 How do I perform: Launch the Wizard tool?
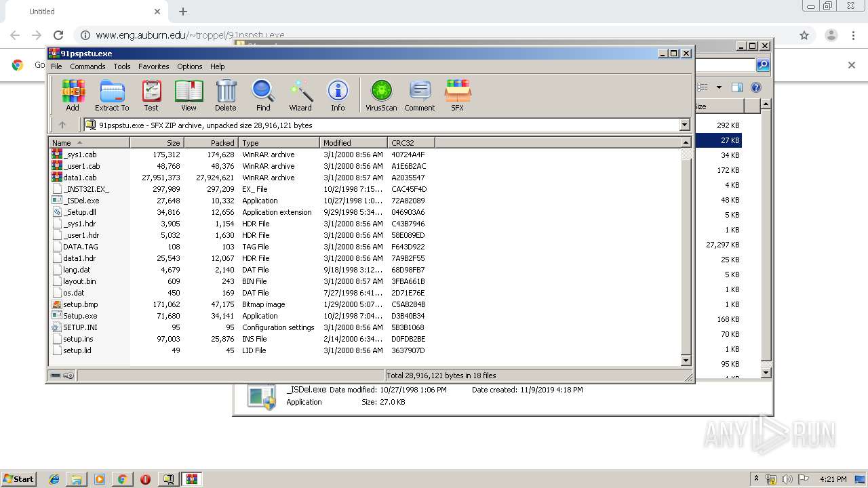pyautogui.click(x=300, y=95)
